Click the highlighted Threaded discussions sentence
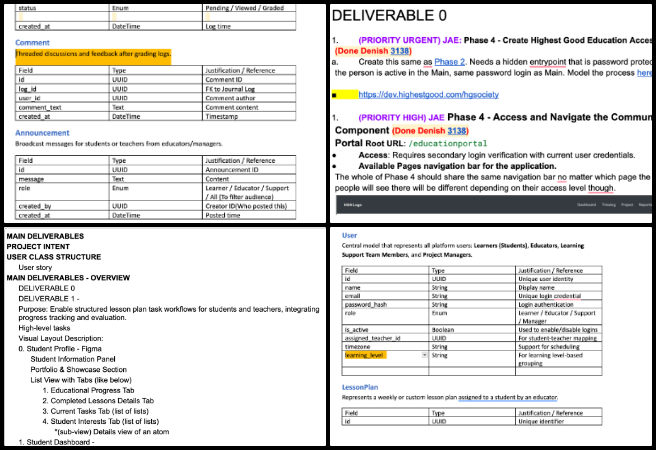 [x=93, y=54]
